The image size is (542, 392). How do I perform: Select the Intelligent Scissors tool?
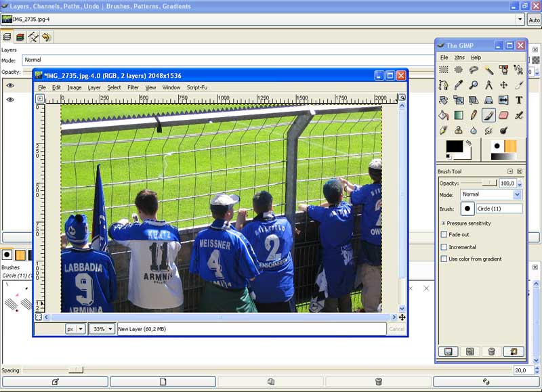518,70
